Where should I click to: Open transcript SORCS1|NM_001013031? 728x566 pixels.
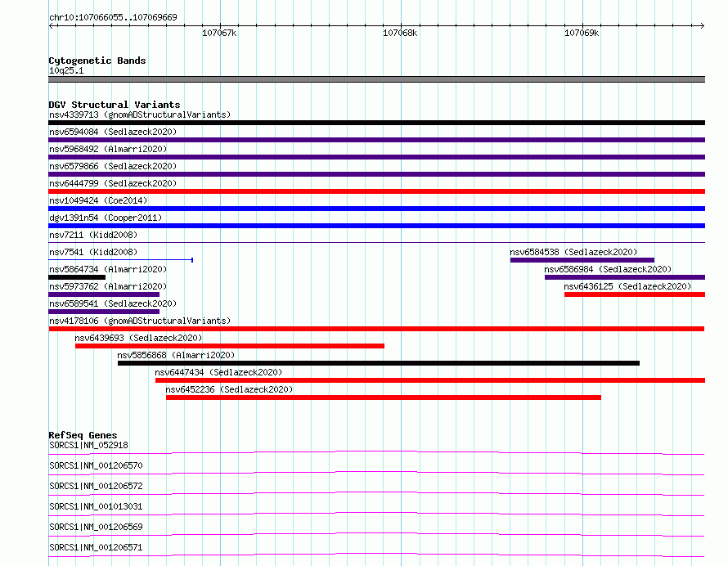click(x=96, y=506)
